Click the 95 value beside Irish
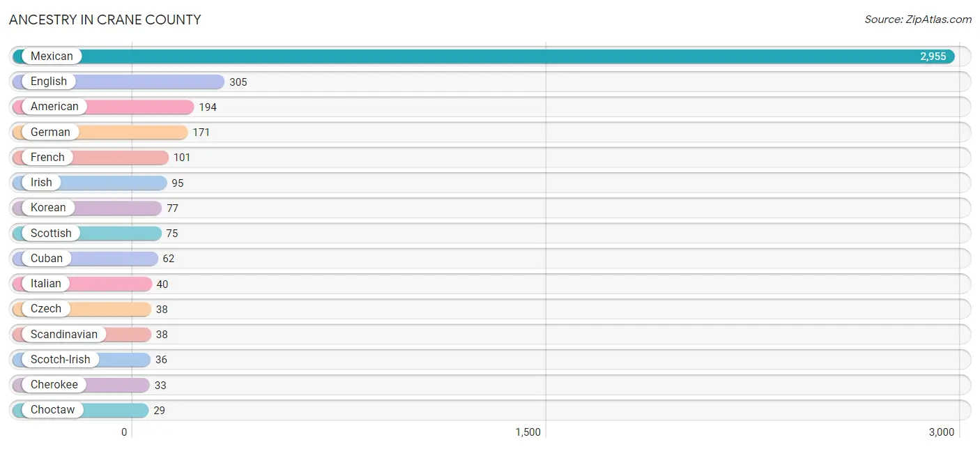 pyautogui.click(x=178, y=183)
